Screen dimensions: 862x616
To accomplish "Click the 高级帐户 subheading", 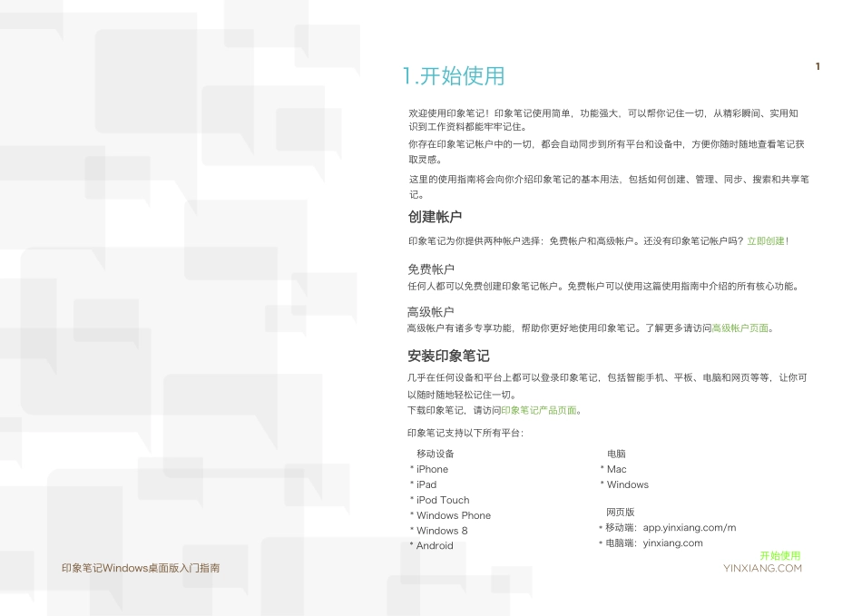I will 430,312.
